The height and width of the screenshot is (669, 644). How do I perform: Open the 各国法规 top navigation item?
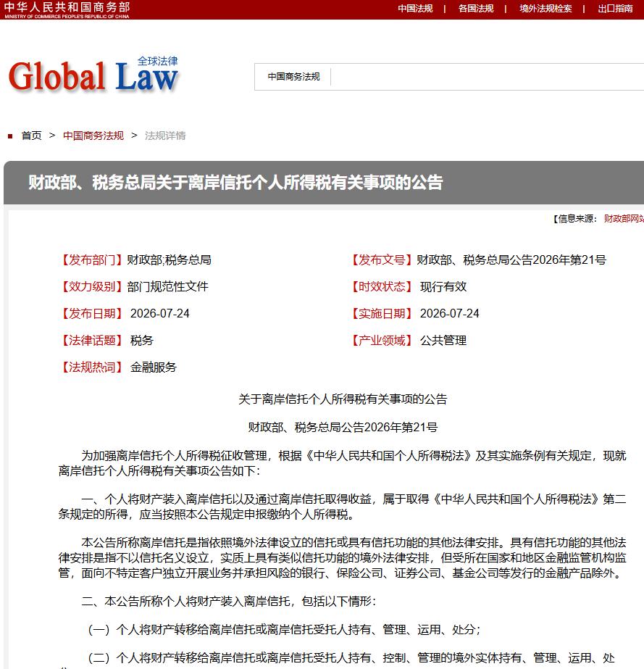pyautogui.click(x=475, y=9)
